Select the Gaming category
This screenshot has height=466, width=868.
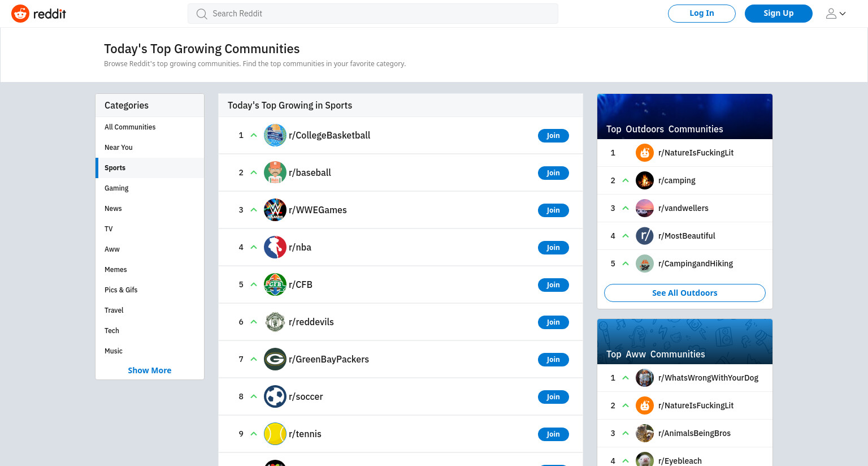click(x=150, y=188)
